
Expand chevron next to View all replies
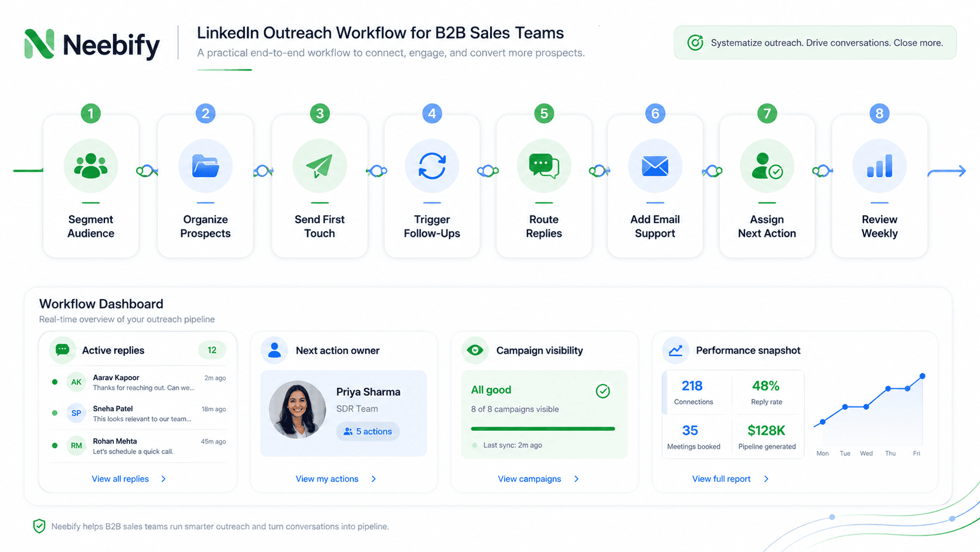point(164,479)
